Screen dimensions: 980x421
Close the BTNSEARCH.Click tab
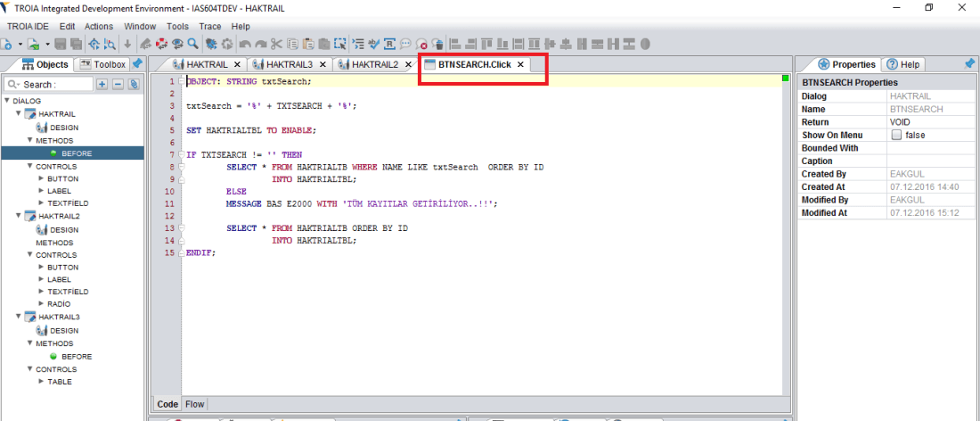pos(520,64)
